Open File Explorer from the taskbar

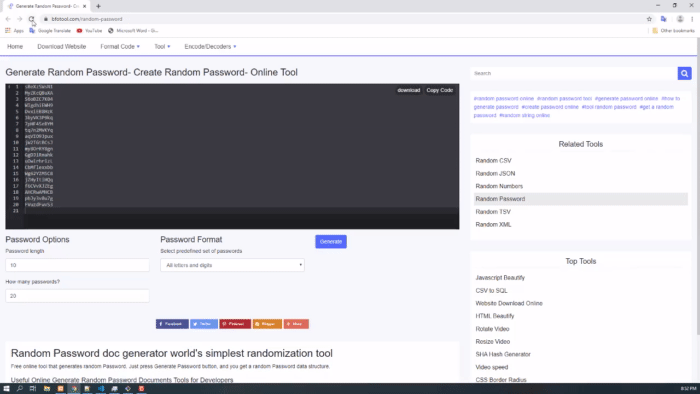(46, 389)
